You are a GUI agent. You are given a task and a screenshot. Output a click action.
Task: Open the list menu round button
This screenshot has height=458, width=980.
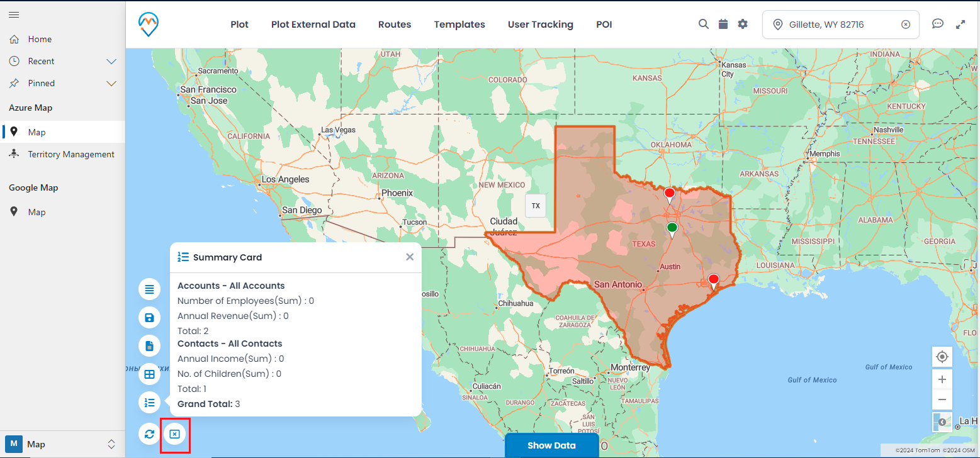coord(150,289)
